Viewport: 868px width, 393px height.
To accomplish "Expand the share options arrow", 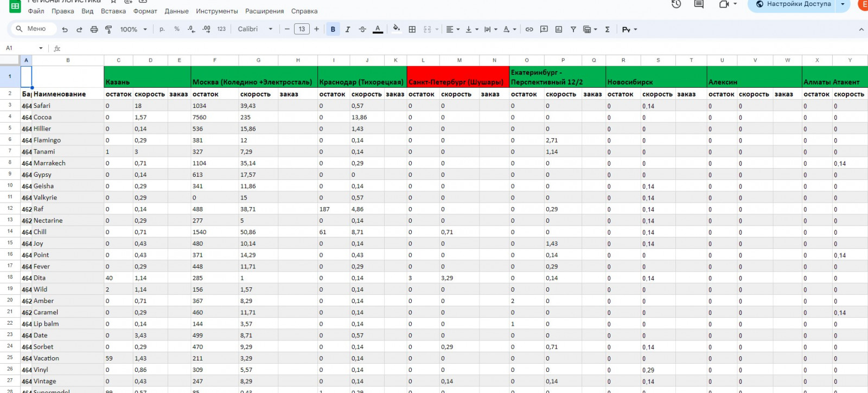I will pyautogui.click(x=843, y=4).
